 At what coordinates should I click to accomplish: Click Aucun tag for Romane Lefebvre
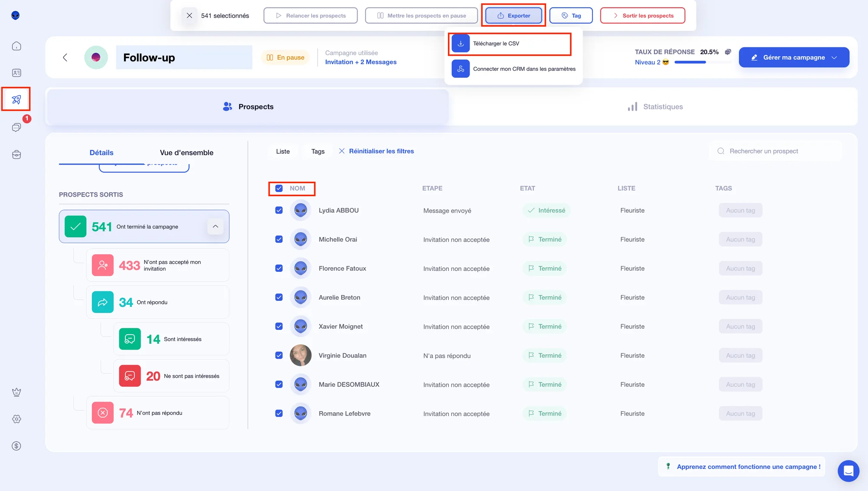click(740, 413)
